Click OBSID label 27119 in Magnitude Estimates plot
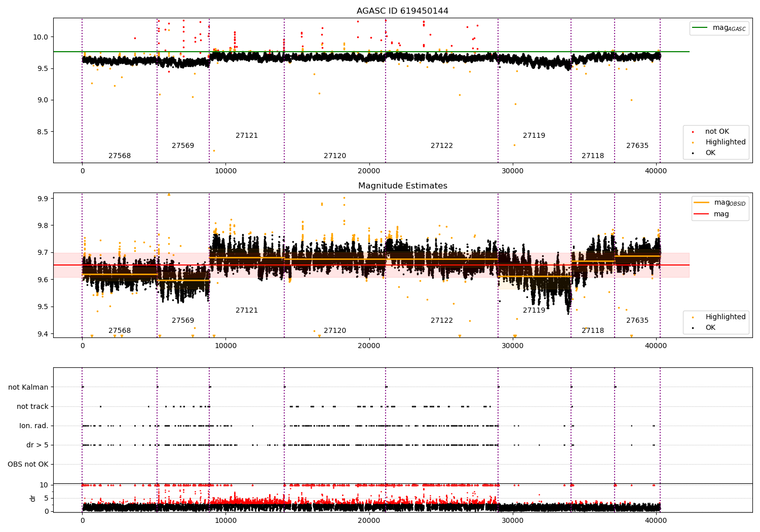The image size is (760, 532). pyautogui.click(x=534, y=311)
